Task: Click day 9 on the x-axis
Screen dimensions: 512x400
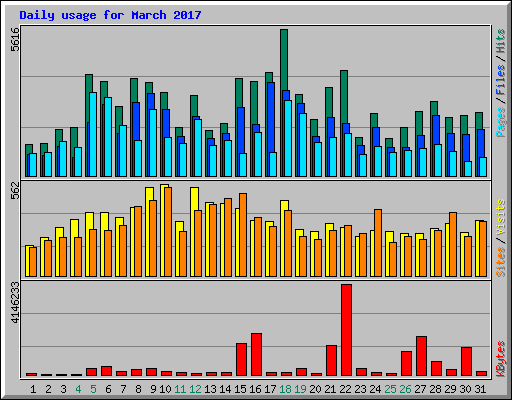Action: coord(153,389)
